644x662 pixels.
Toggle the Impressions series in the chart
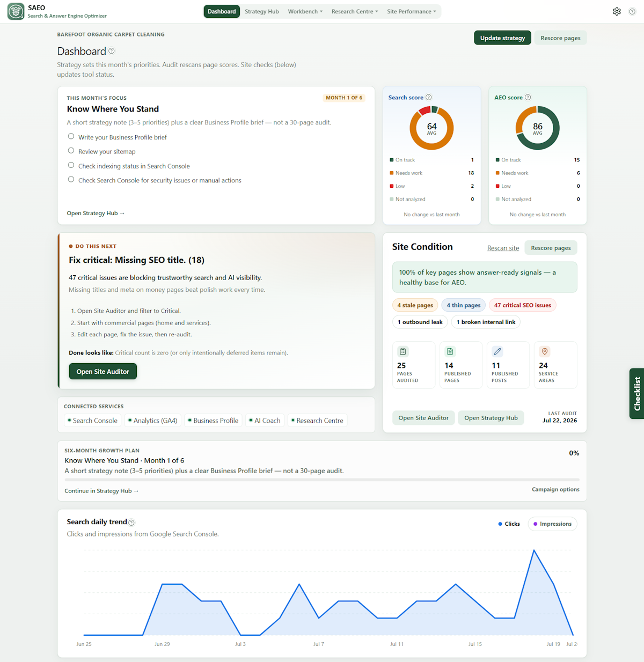point(552,524)
